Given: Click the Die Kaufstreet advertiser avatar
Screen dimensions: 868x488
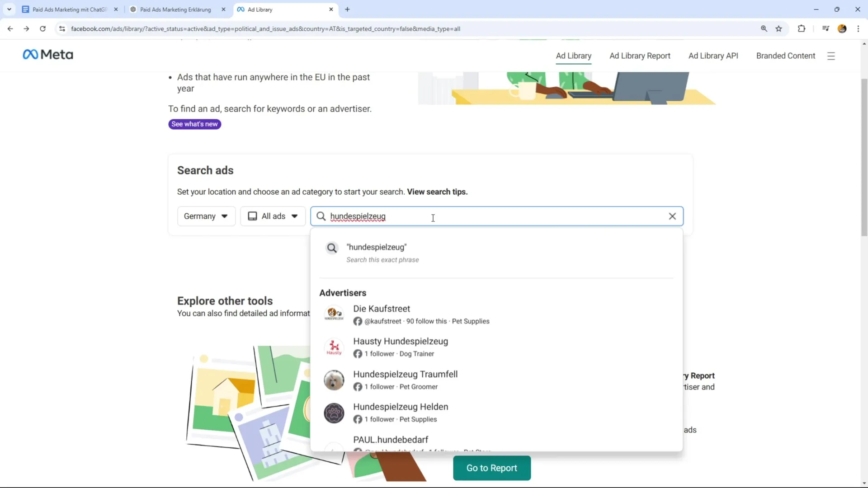Looking at the screenshot, I should pos(334,314).
